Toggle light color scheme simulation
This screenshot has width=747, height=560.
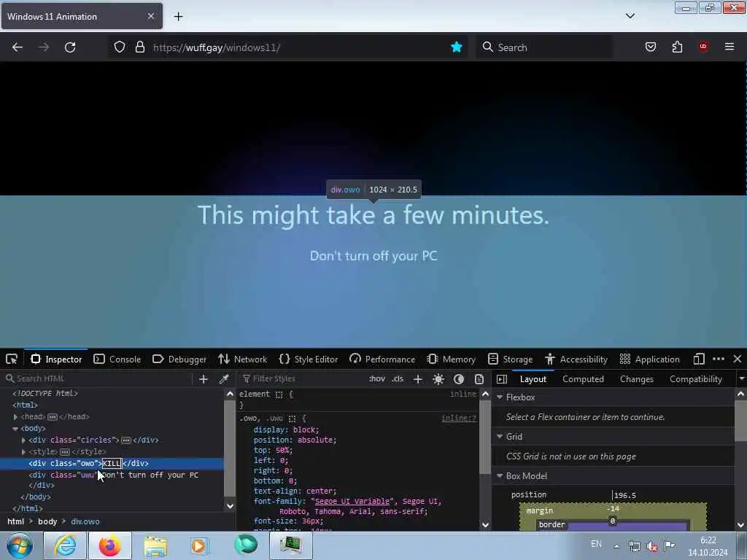[438, 379]
